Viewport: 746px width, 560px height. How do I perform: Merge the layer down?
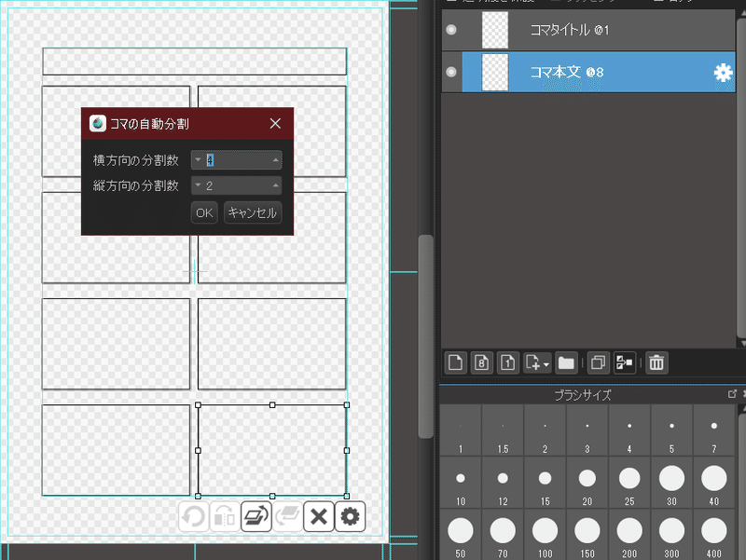[624, 362]
